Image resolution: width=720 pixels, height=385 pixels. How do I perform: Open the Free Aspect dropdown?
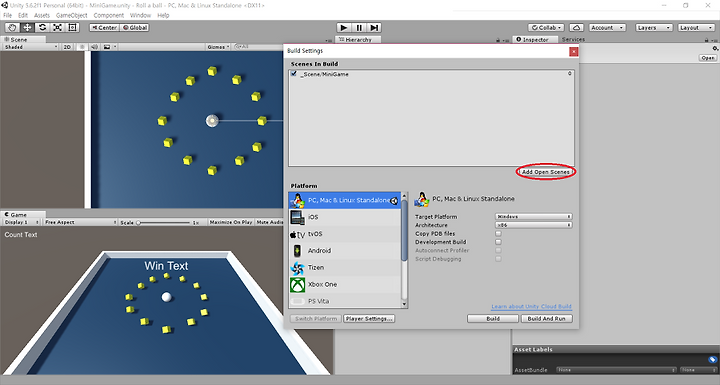(80, 222)
